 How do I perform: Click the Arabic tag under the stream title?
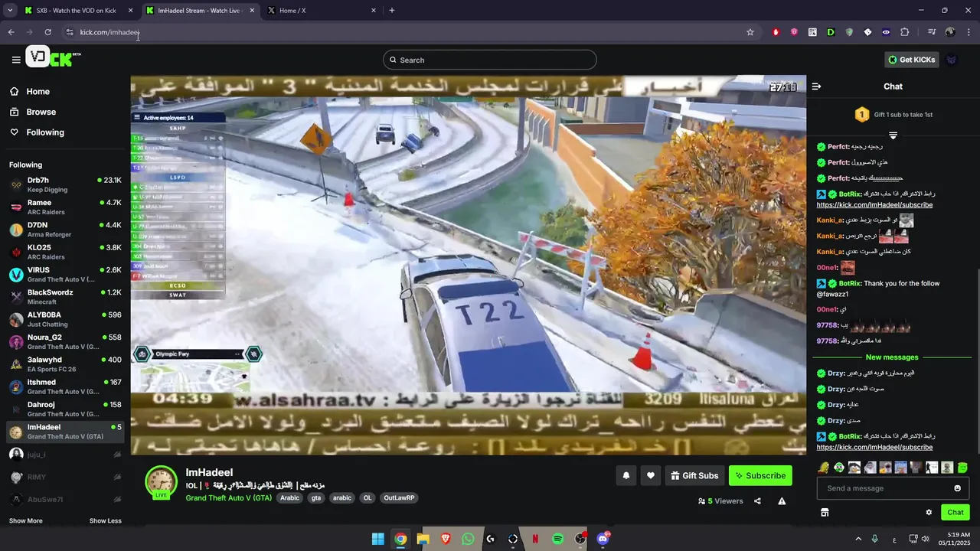tap(289, 497)
